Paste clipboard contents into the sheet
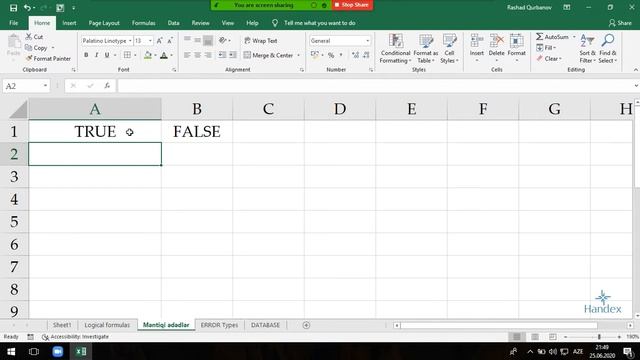Viewport: 640px width, 360px height. pyautogui.click(x=13, y=45)
